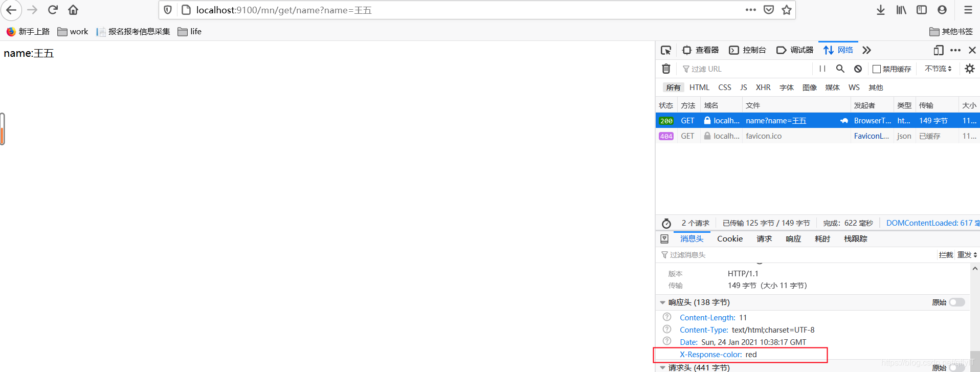Reload the current page
The width and height of the screenshot is (980, 372).
tap(53, 10)
